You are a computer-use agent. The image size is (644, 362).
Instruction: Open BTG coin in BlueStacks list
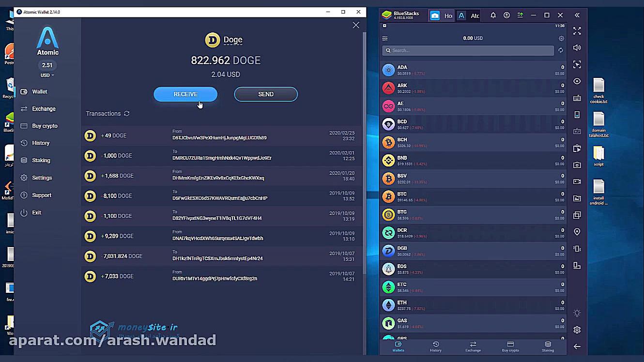point(473,215)
